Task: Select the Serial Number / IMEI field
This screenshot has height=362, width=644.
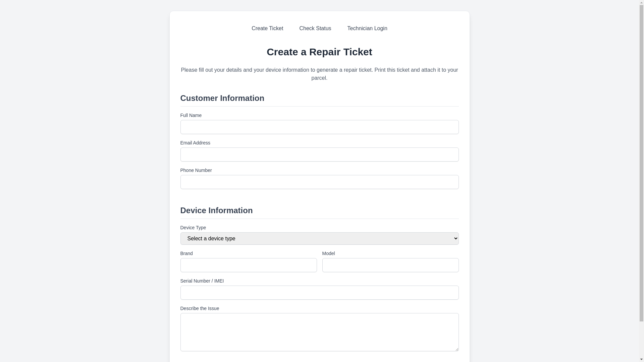Action: click(319, 293)
